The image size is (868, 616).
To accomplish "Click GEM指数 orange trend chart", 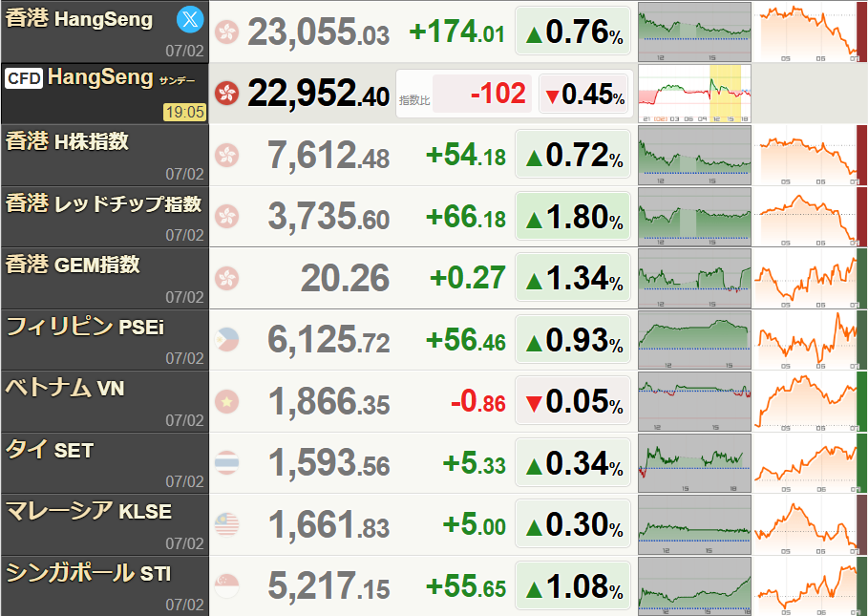I will pos(811,278).
